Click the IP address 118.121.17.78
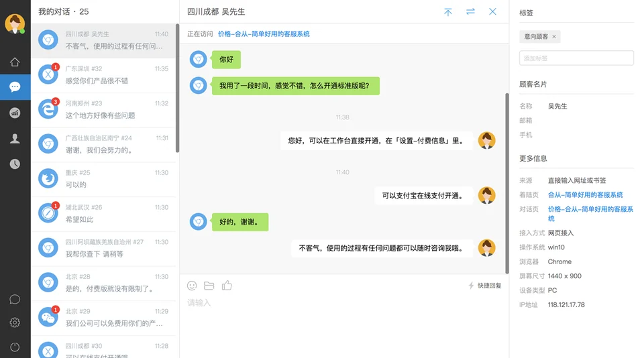Viewport: 644px width, 358px height. pos(566,304)
